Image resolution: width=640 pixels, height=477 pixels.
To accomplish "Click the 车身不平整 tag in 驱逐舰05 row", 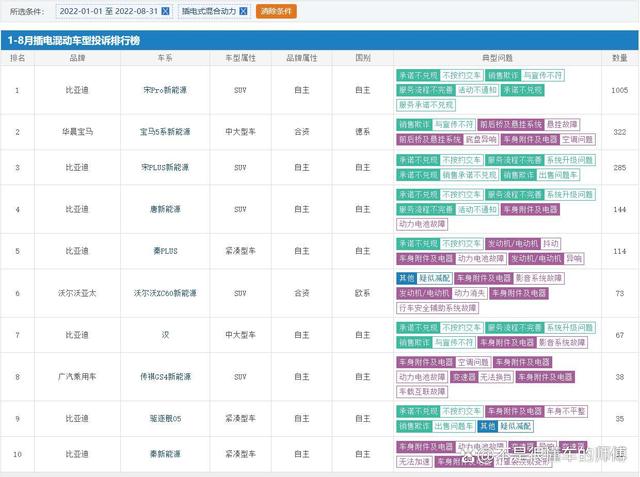I will point(566,411).
